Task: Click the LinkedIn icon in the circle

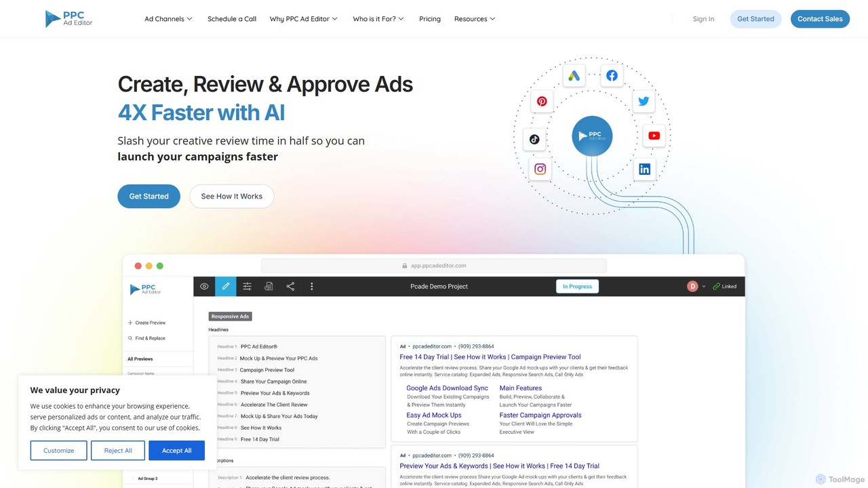Action: [644, 169]
